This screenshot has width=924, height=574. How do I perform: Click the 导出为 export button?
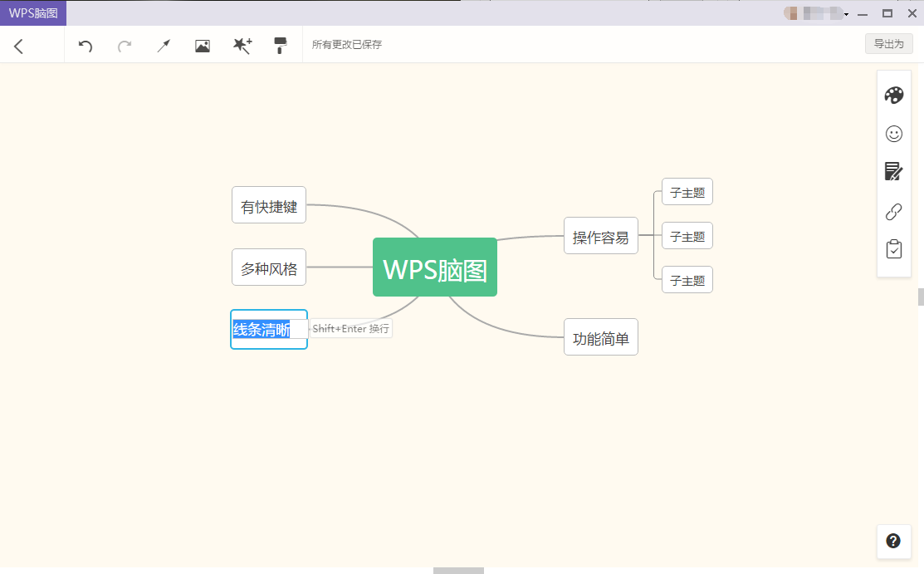[888, 44]
